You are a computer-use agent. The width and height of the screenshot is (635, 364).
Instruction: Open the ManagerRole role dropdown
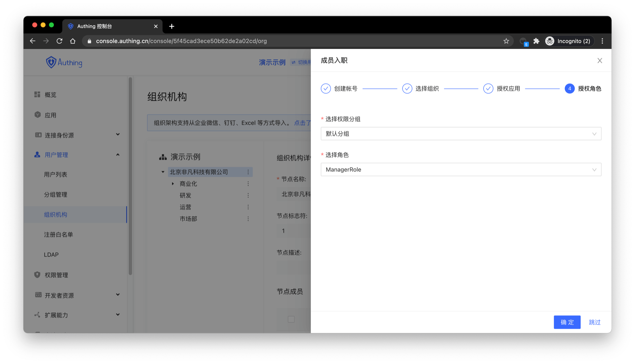[461, 170]
